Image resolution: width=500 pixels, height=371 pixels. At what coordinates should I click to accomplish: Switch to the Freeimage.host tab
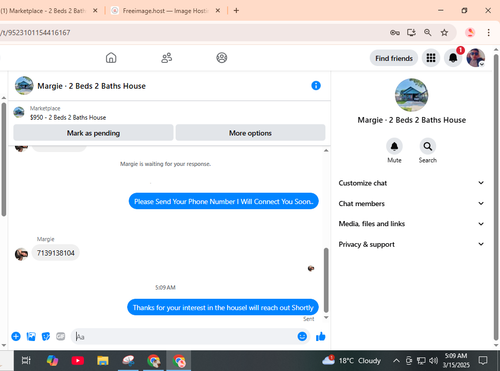coord(165,11)
